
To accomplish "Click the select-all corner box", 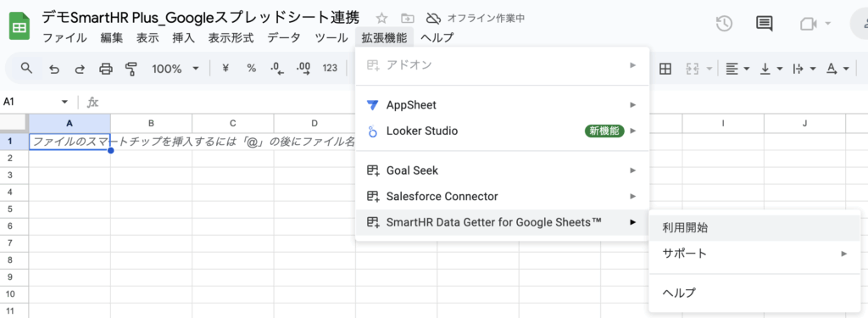I will coord(14,123).
